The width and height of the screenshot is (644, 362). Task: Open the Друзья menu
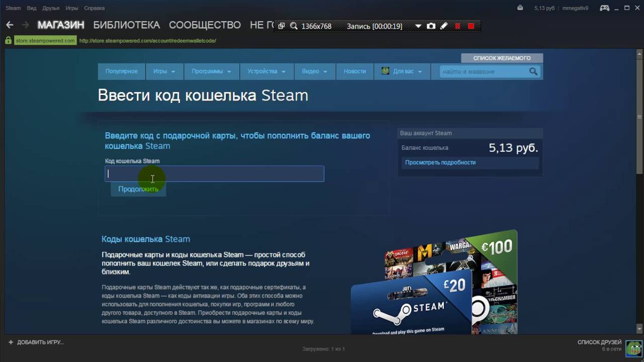[51, 8]
